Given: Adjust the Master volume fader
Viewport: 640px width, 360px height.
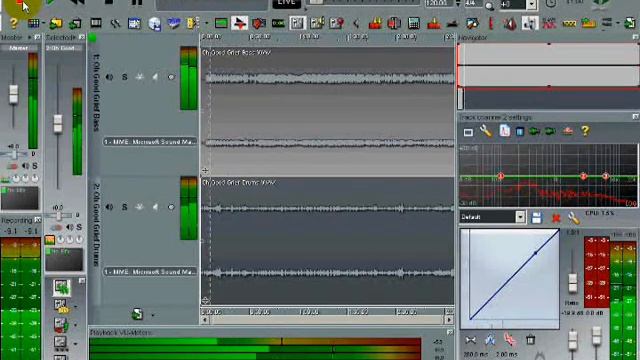Looking at the screenshot, I should click(x=13, y=94).
